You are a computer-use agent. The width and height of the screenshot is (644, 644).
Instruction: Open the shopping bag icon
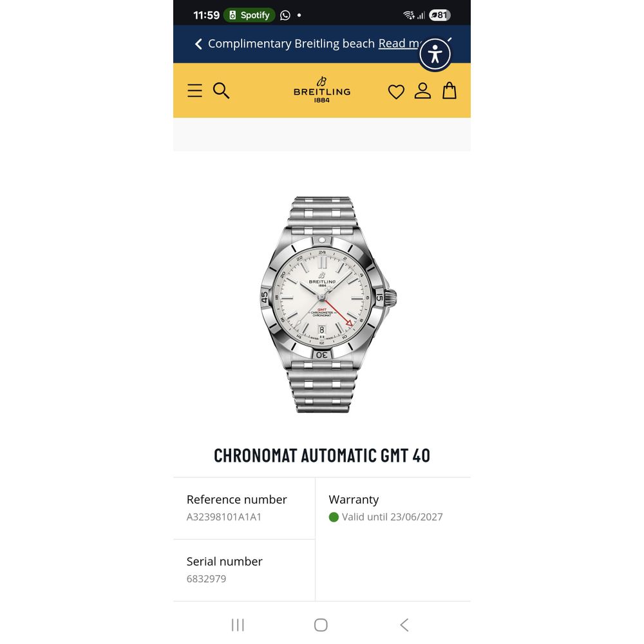point(450,90)
